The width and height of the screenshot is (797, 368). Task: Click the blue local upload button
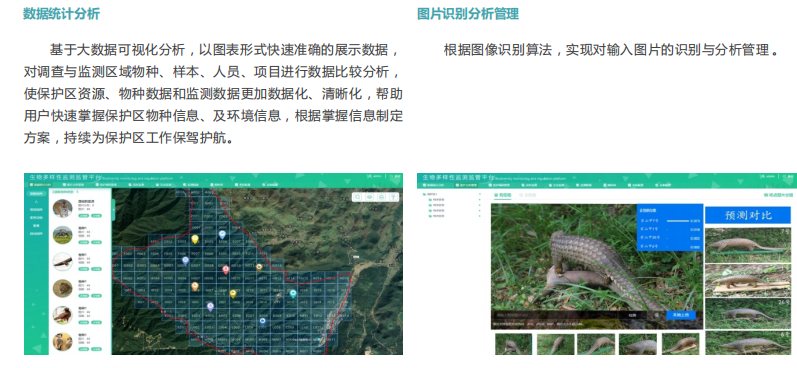click(681, 315)
